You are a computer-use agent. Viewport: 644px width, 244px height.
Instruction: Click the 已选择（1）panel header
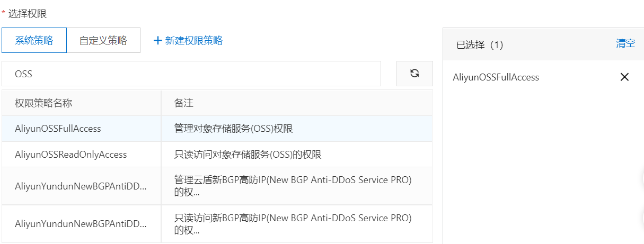tap(480, 45)
